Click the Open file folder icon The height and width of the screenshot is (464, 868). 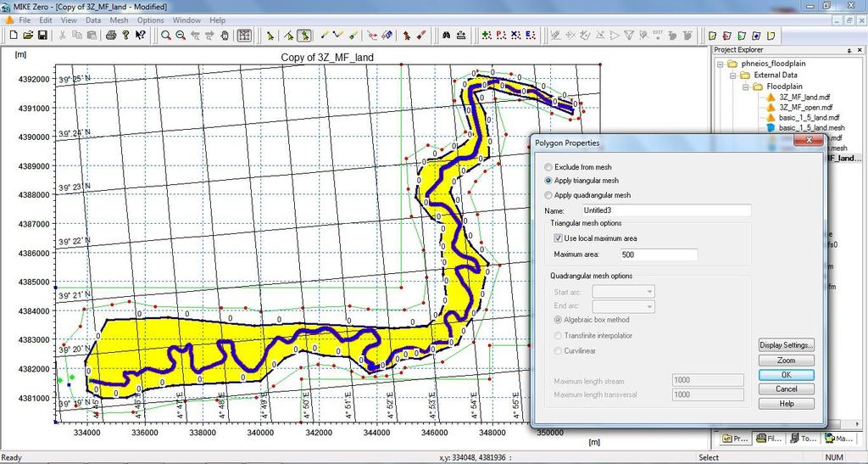point(28,36)
